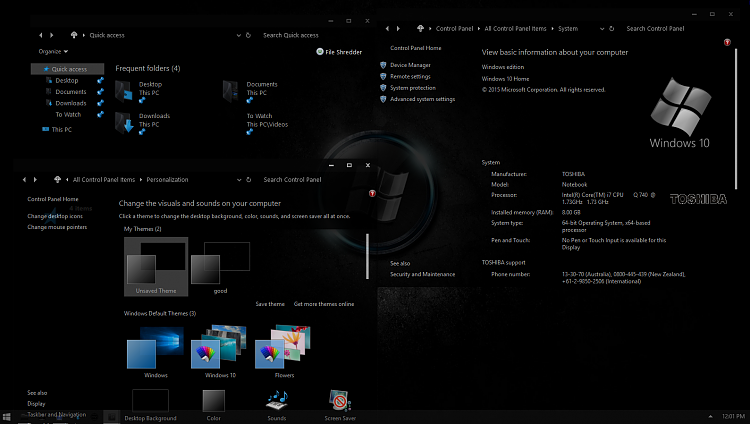Open Quick access address history dropdown
The image size is (750, 424).
(x=238, y=35)
